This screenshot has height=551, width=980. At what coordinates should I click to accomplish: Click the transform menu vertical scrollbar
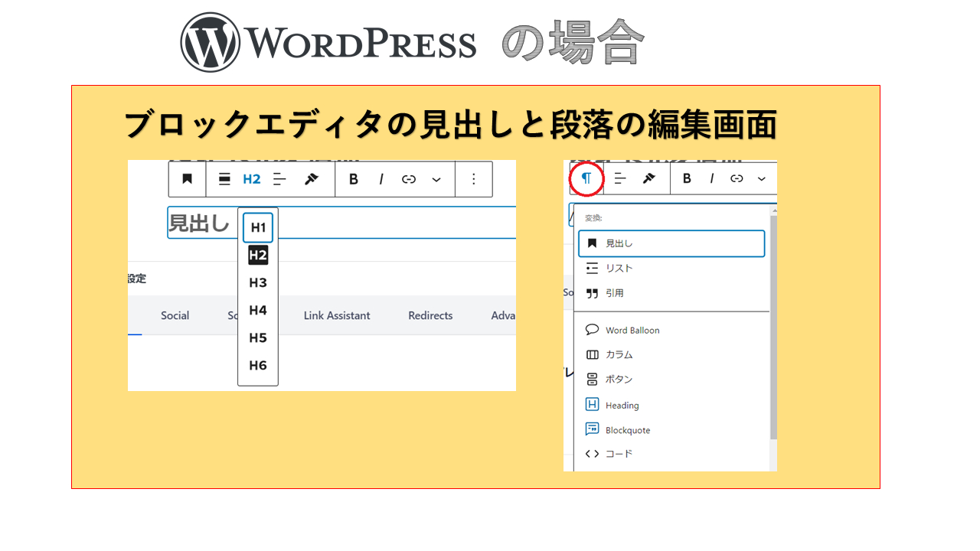pyautogui.click(x=773, y=328)
